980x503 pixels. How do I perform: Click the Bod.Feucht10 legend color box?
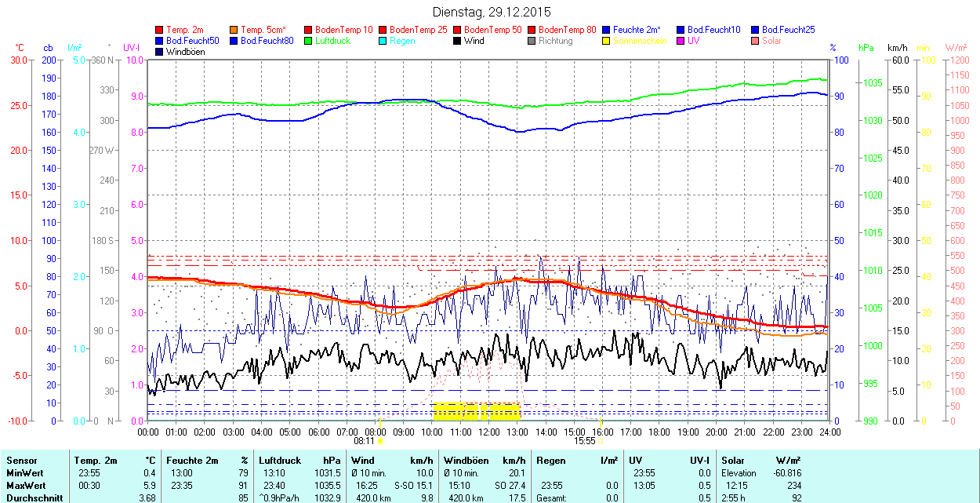point(681,30)
